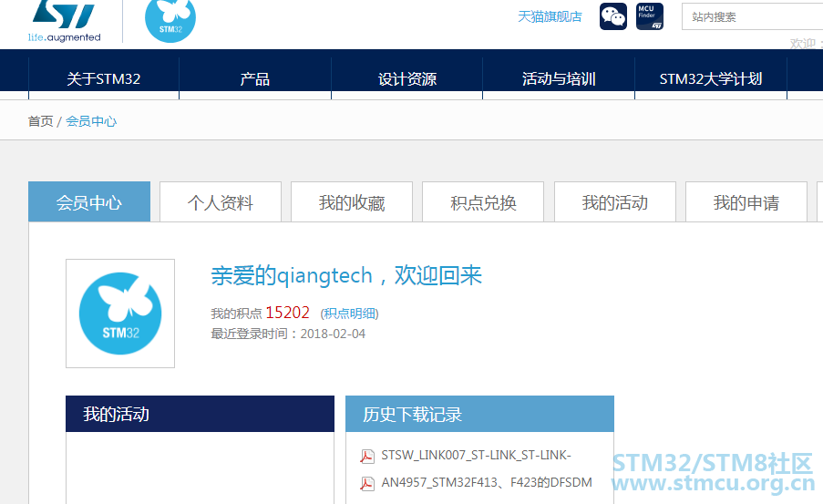Click the 15202 points value
Image resolution: width=823 pixels, height=504 pixels.
click(x=288, y=313)
